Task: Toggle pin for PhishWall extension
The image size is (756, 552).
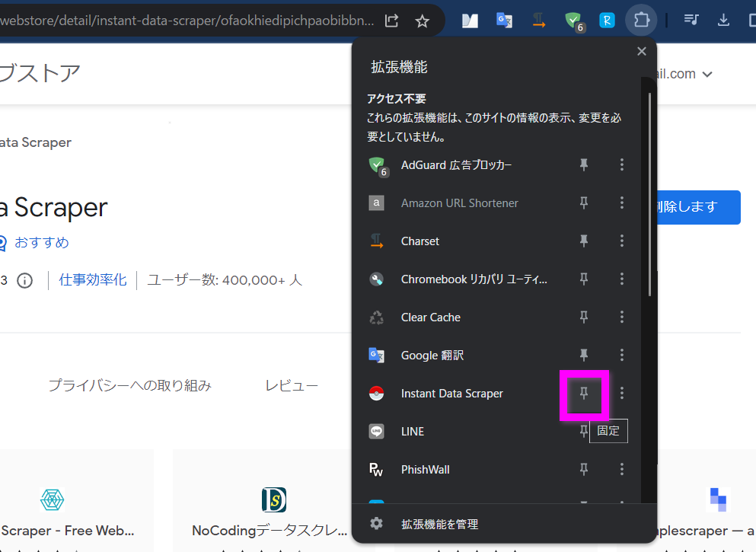Action: pos(584,470)
